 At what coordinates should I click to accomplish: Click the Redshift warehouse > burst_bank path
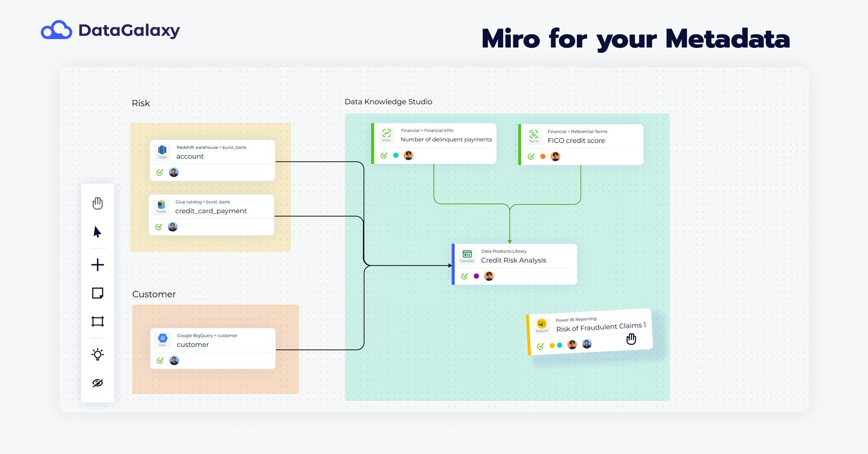[211, 148]
